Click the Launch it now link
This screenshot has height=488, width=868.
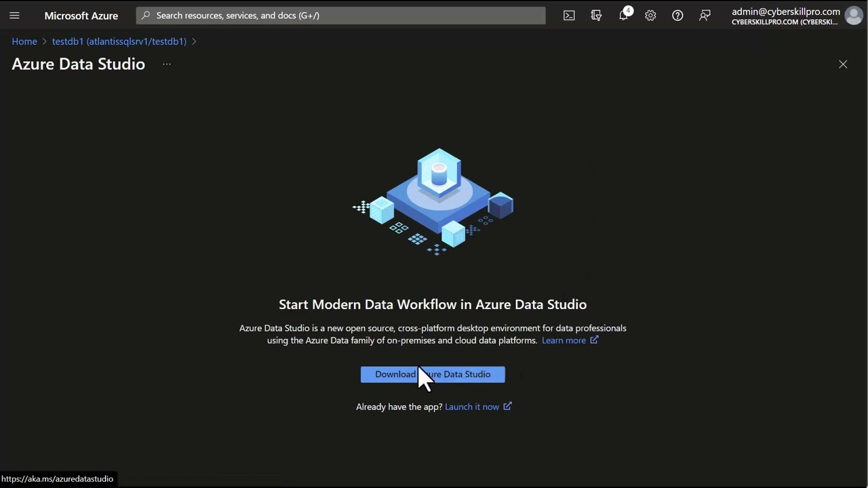pyautogui.click(x=472, y=407)
